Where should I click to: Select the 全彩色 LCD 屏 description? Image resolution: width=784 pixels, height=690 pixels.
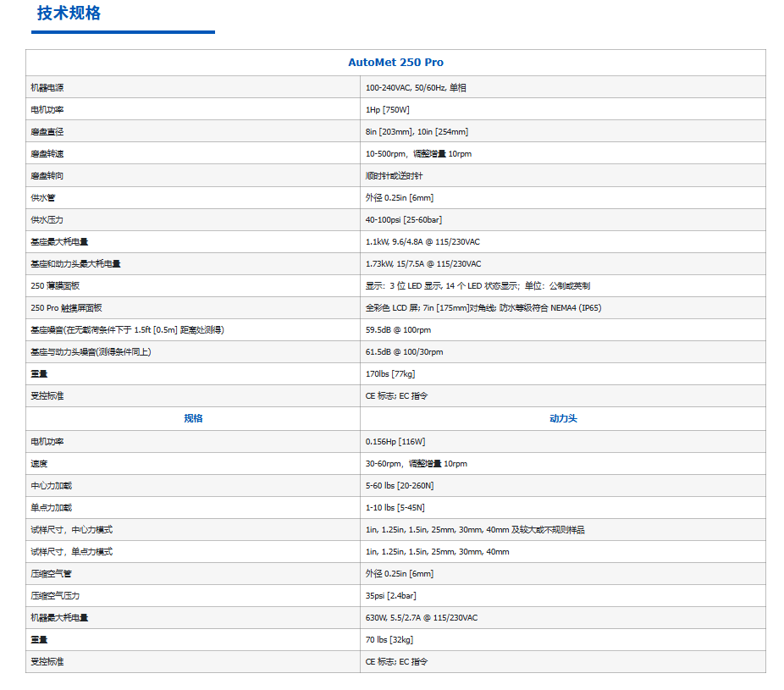tap(483, 307)
